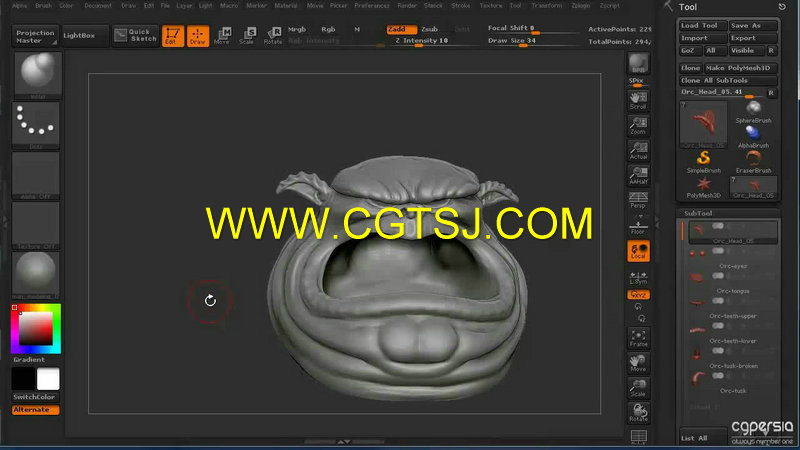Viewport: 800px width, 450px height.
Task: Adjust the Draw Size slider
Action: (532, 41)
